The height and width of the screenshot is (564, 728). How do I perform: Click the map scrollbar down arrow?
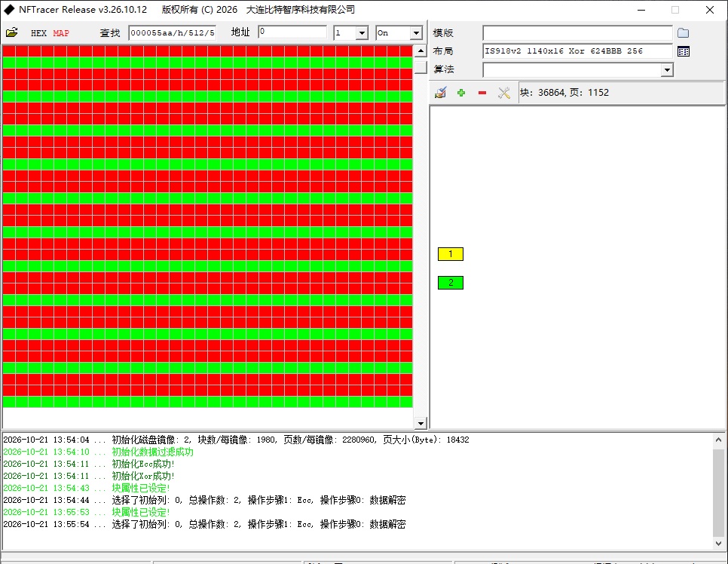click(x=421, y=423)
